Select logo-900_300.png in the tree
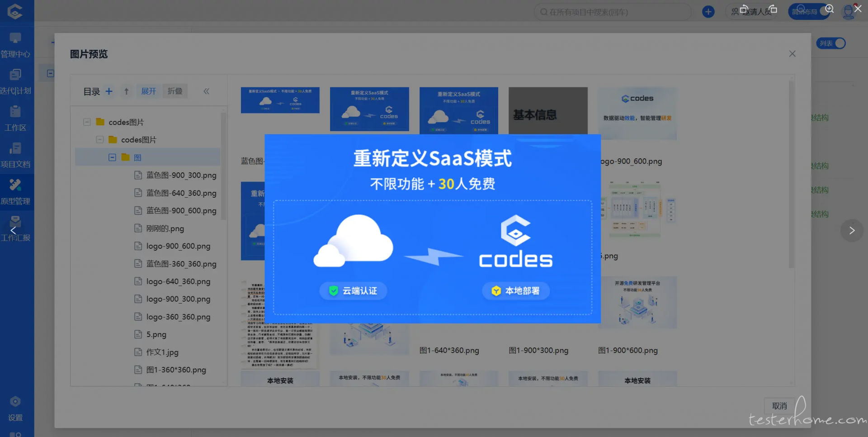The height and width of the screenshot is (437, 868). (178, 299)
